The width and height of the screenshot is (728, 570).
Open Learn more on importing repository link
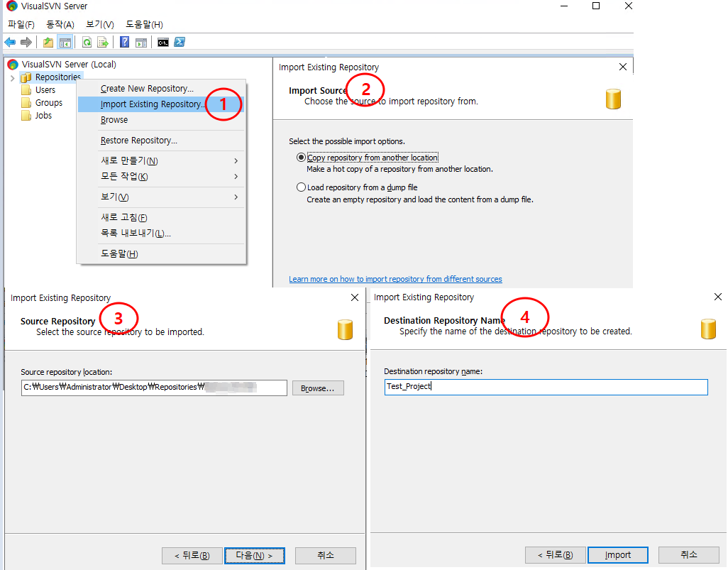pos(395,279)
